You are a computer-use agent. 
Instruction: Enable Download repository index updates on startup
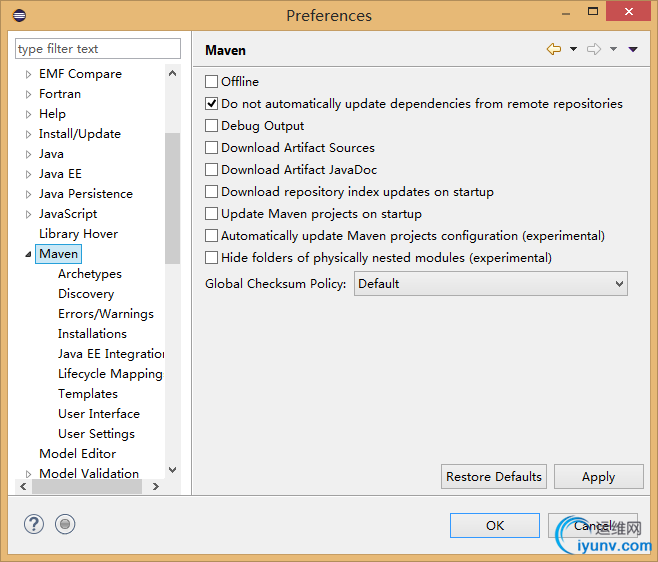pyautogui.click(x=212, y=192)
